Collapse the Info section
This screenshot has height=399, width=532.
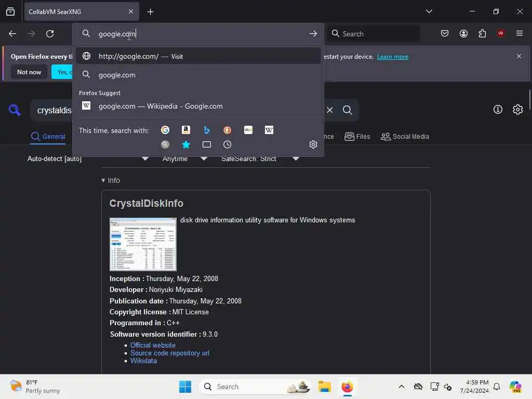click(111, 180)
